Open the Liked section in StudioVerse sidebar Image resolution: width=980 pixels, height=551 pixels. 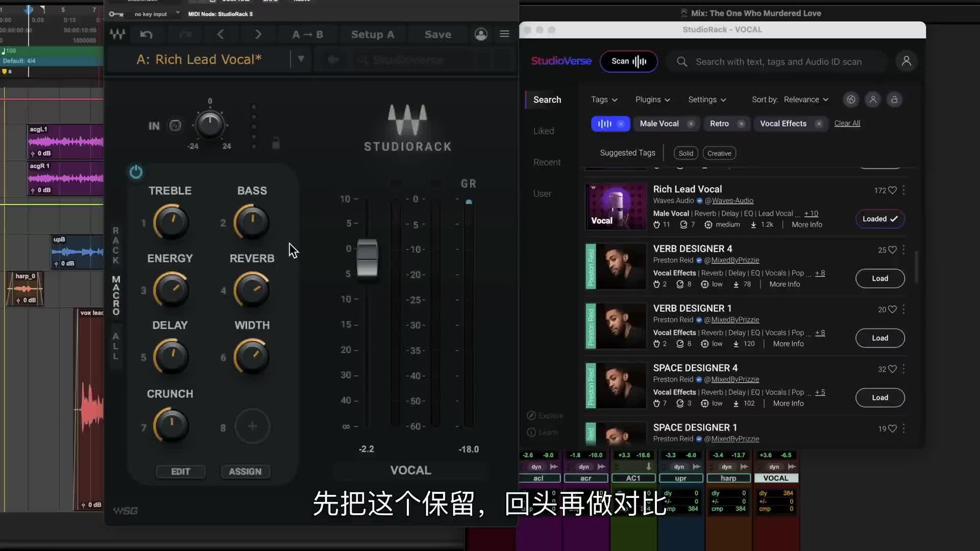(x=544, y=131)
